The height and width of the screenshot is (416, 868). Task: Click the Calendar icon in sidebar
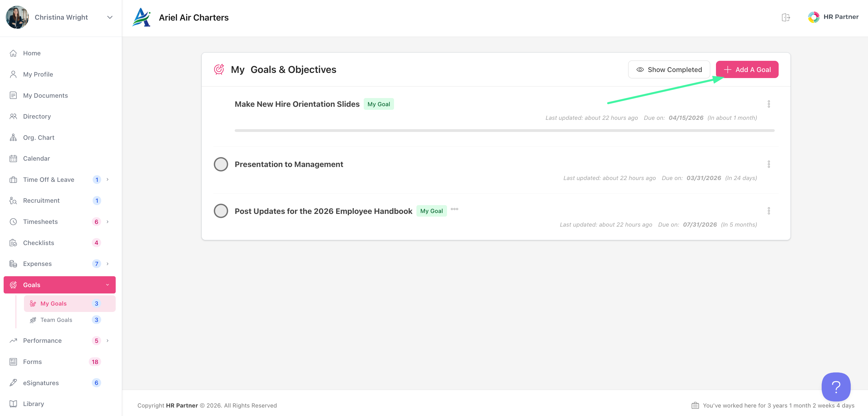[x=13, y=159]
